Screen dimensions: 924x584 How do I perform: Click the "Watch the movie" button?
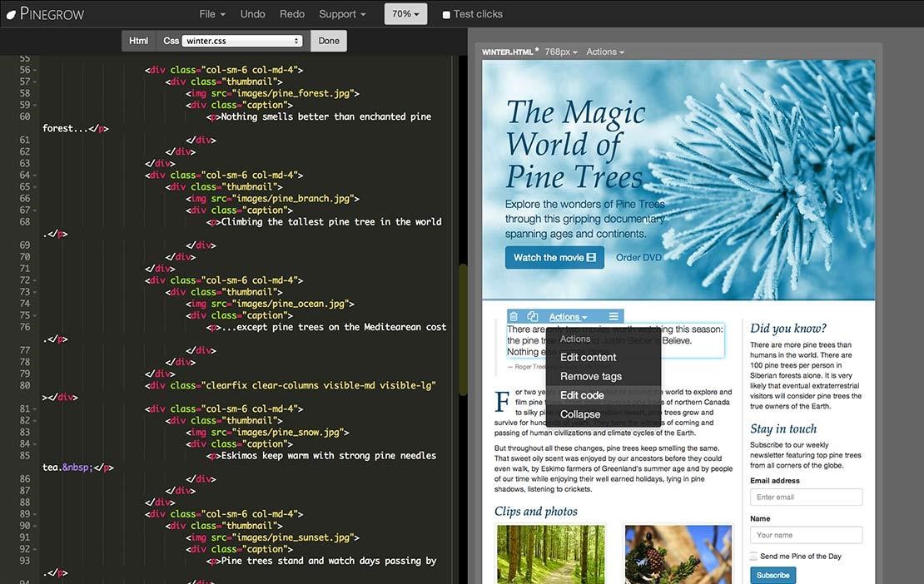click(554, 257)
